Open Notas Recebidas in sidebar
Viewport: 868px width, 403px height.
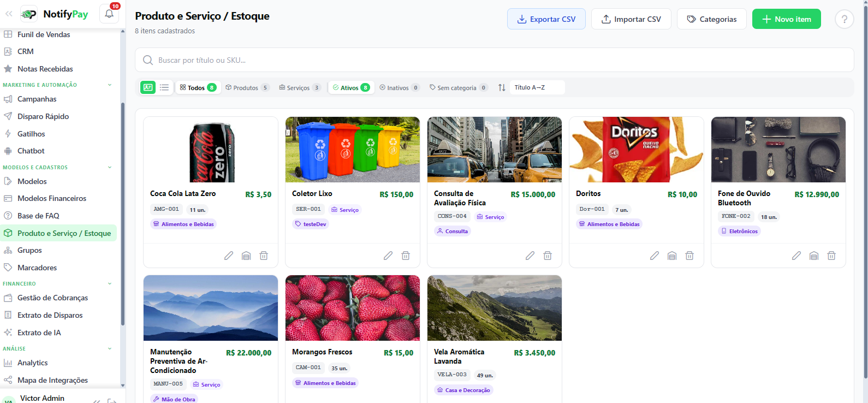58,69
